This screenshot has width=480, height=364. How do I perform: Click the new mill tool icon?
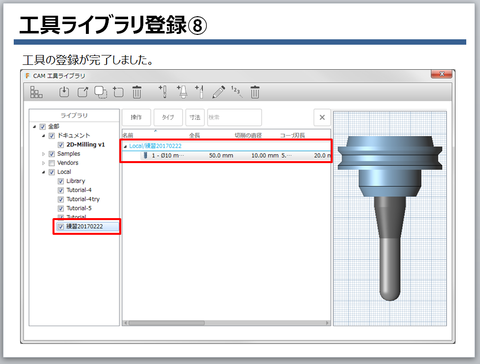(x=163, y=92)
